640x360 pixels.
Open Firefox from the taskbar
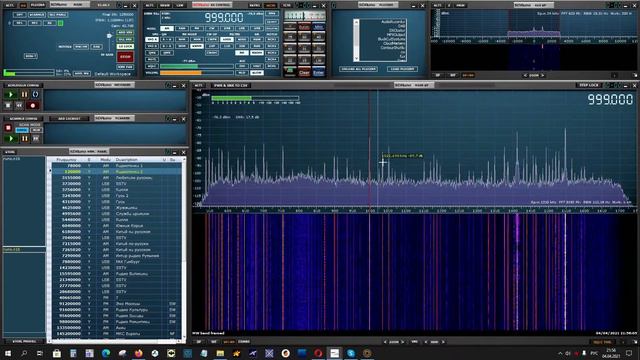pos(138,353)
